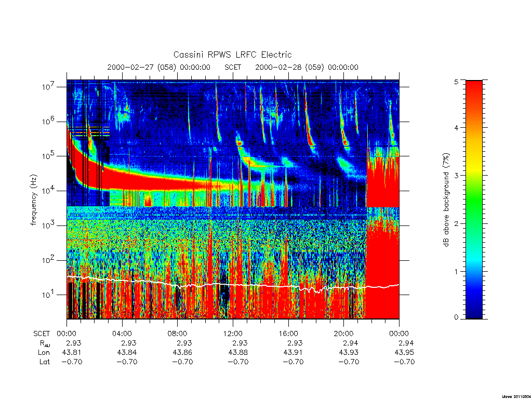The height and width of the screenshot is (399, 532).
Task: Click the longitude value '43.95'
Action: click(404, 353)
